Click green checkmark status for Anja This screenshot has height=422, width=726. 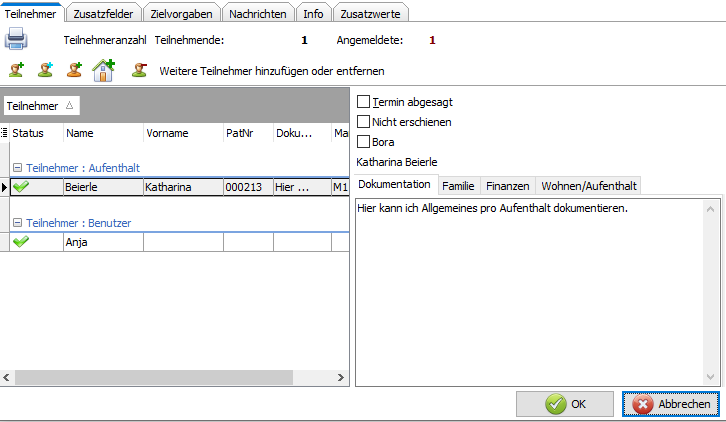pyautogui.click(x=21, y=241)
